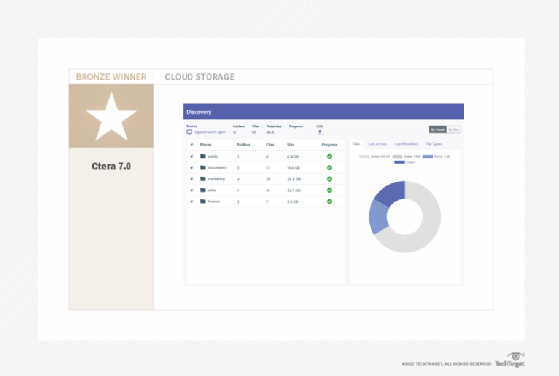Click the public share name
The height and width of the screenshot is (376, 559).
[x=213, y=156]
